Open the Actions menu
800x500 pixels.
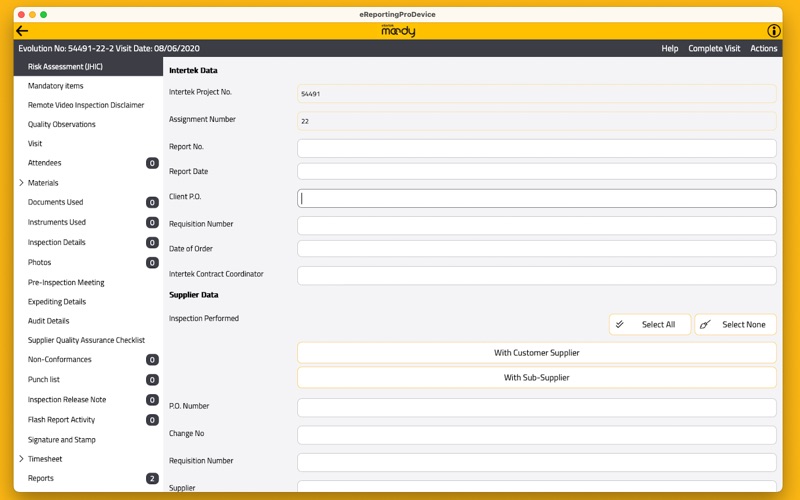point(763,48)
